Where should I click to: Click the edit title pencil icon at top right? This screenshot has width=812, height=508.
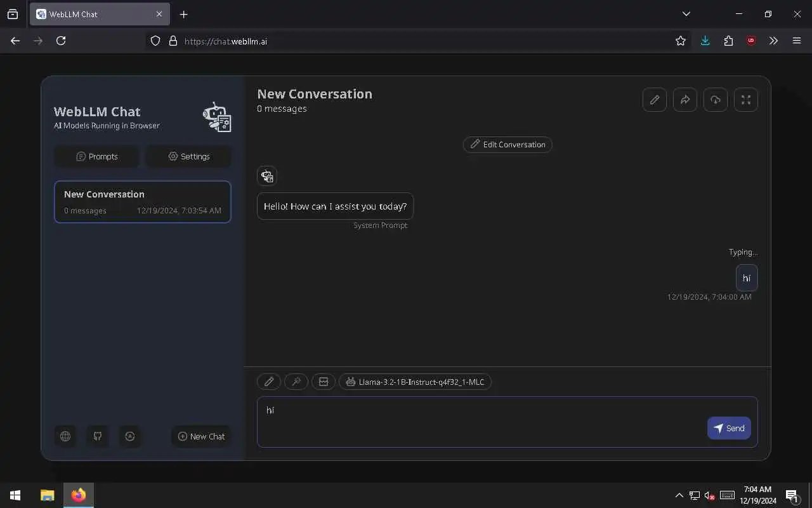[x=655, y=100]
